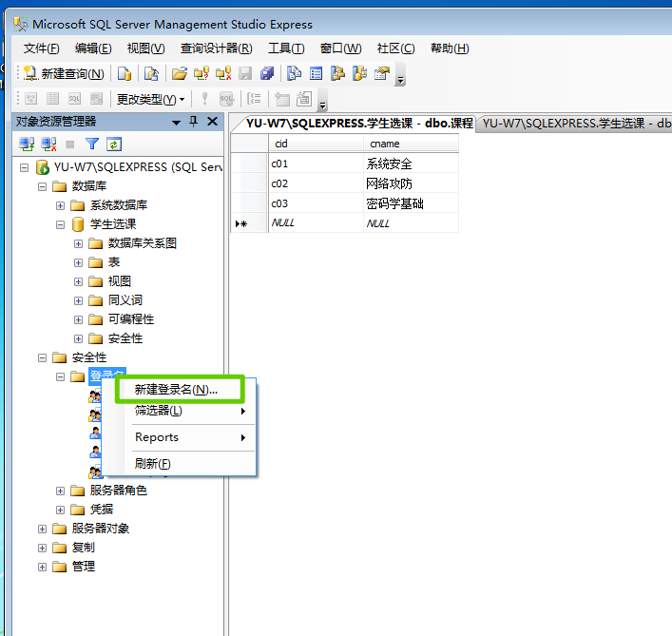Click the Summary list icon in toolbar
Image resolution: width=672 pixels, height=636 pixels.
(316, 74)
